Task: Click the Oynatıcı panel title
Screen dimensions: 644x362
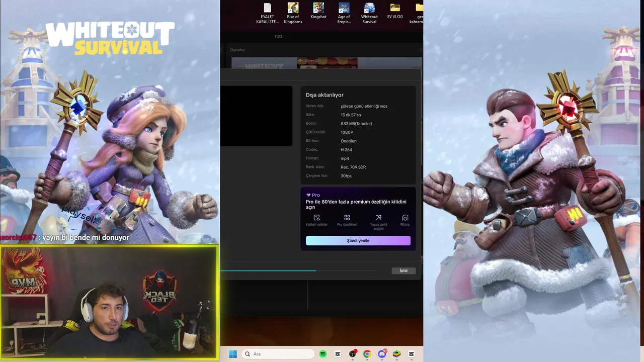Action: [x=237, y=50]
